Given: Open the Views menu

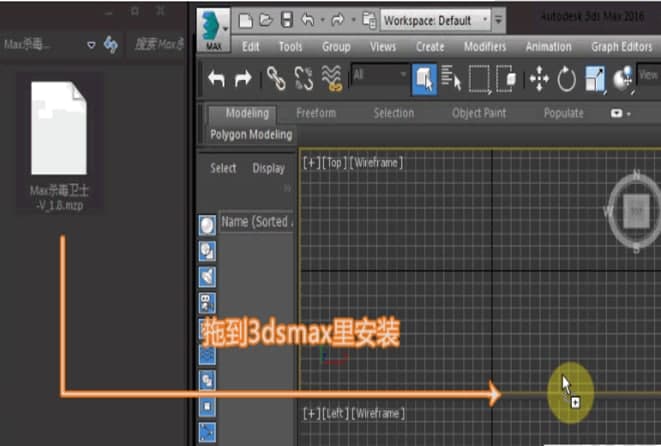Looking at the screenshot, I should click(x=383, y=46).
